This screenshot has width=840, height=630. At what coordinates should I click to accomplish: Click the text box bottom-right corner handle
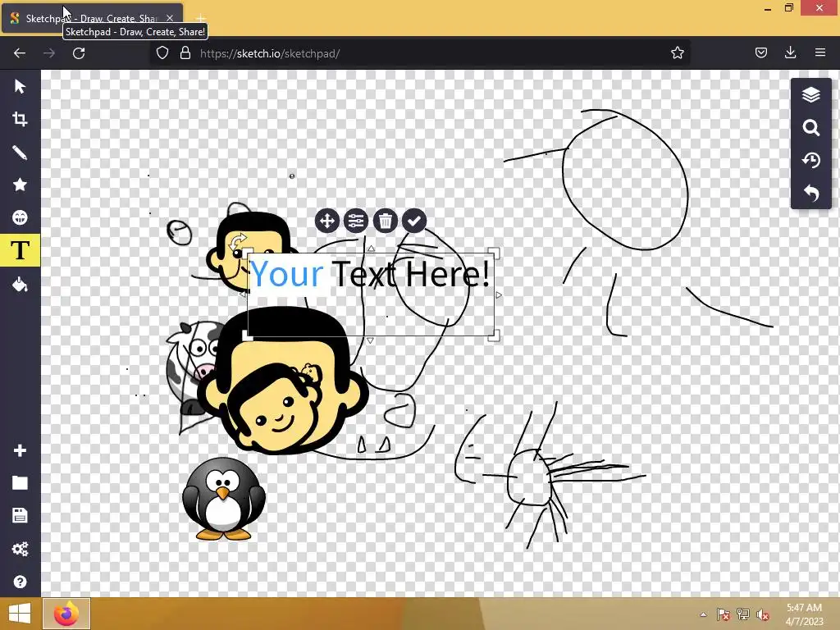(x=494, y=336)
